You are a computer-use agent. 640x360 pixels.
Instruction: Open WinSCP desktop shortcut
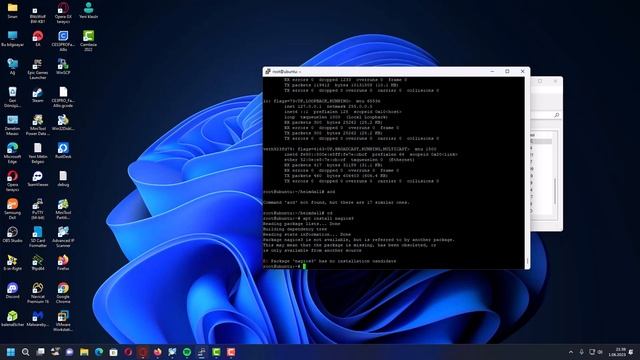(63, 66)
